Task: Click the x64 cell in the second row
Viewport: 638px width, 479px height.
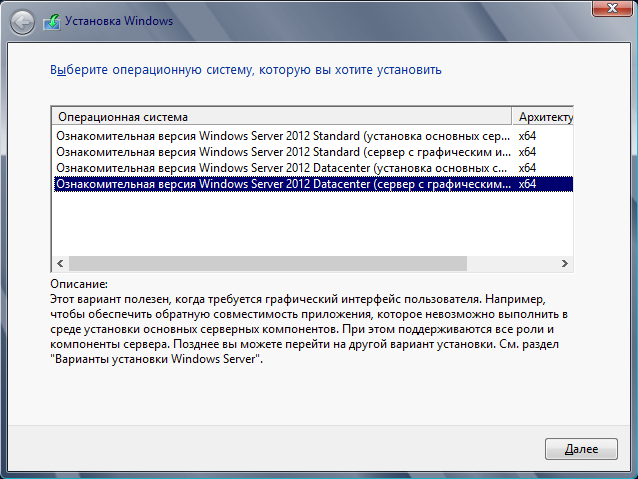Action: (527, 152)
